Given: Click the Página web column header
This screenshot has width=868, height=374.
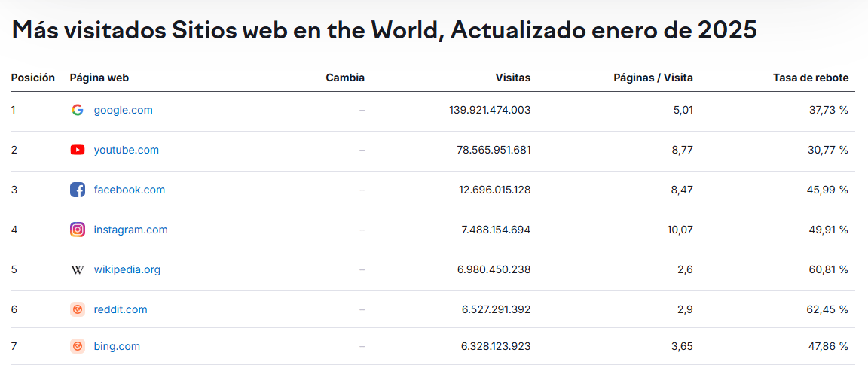Looking at the screenshot, I should tap(99, 78).
